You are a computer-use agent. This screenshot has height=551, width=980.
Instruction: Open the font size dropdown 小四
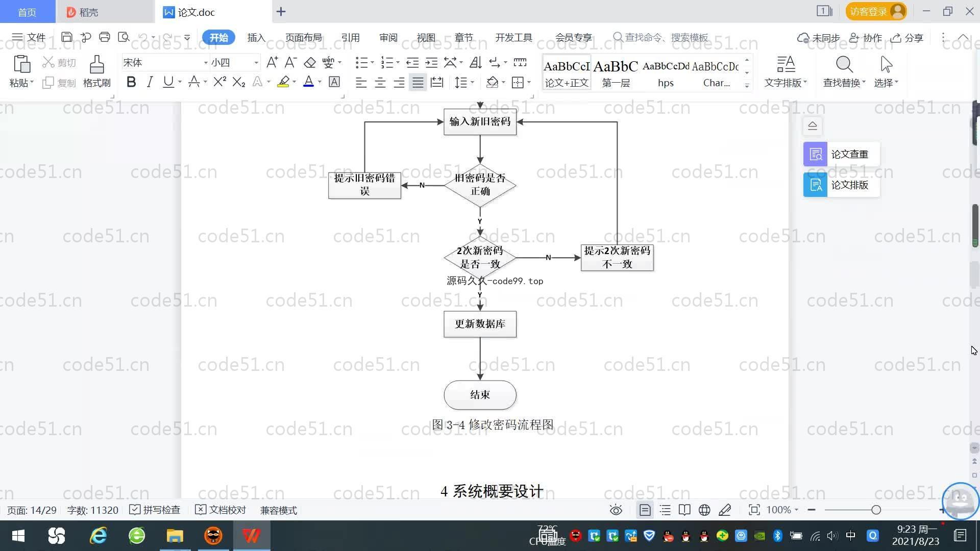coord(256,63)
